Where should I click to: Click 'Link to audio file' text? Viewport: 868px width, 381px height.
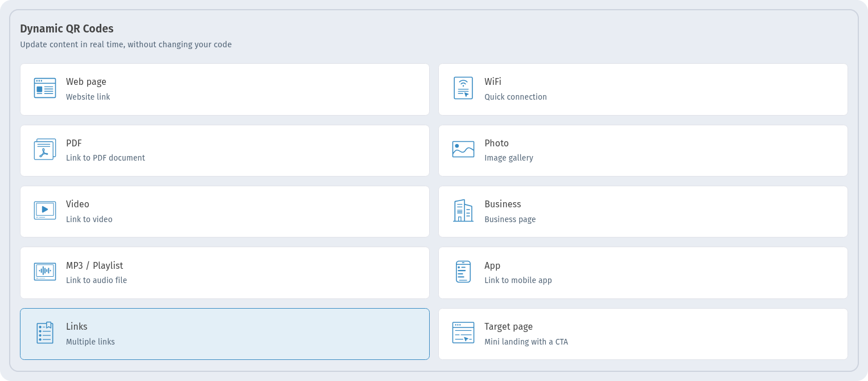[97, 280]
